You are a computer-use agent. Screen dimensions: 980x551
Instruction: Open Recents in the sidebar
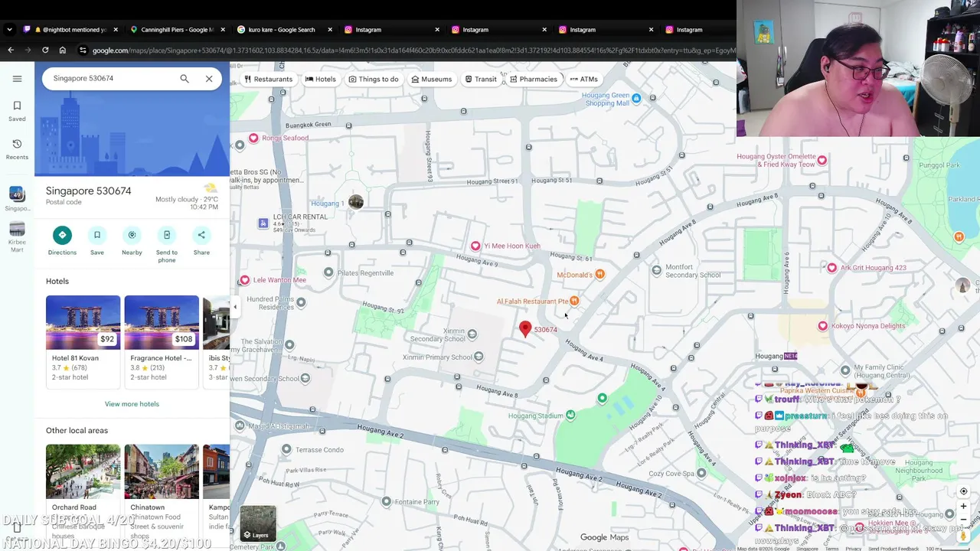(17, 149)
